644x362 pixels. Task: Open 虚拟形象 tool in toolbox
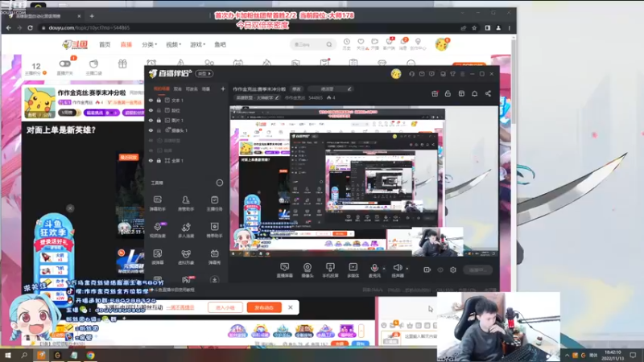pos(186,257)
